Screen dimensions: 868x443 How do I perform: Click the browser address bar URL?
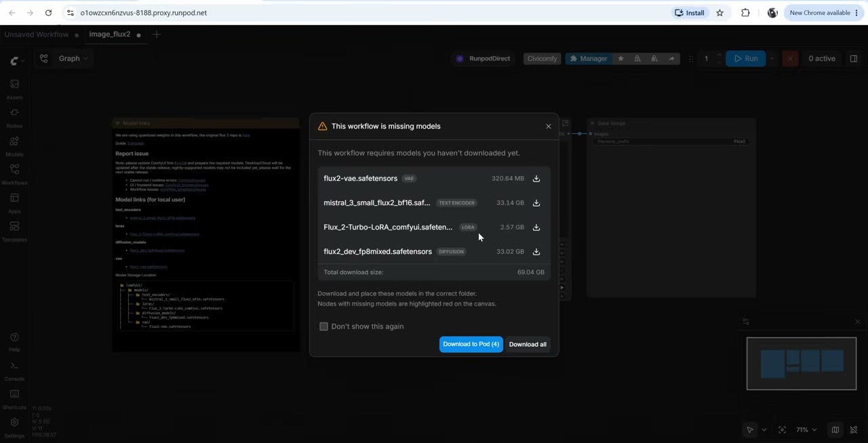pyautogui.click(x=143, y=13)
